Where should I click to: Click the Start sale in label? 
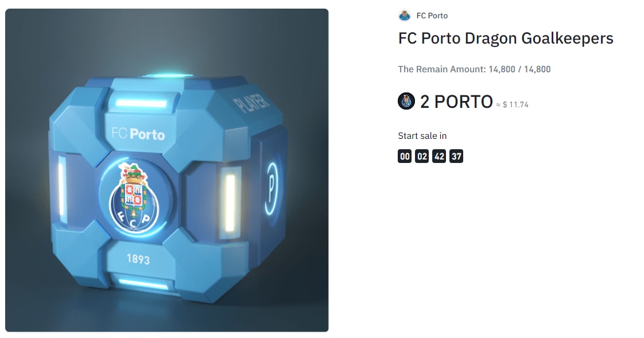pyautogui.click(x=422, y=136)
